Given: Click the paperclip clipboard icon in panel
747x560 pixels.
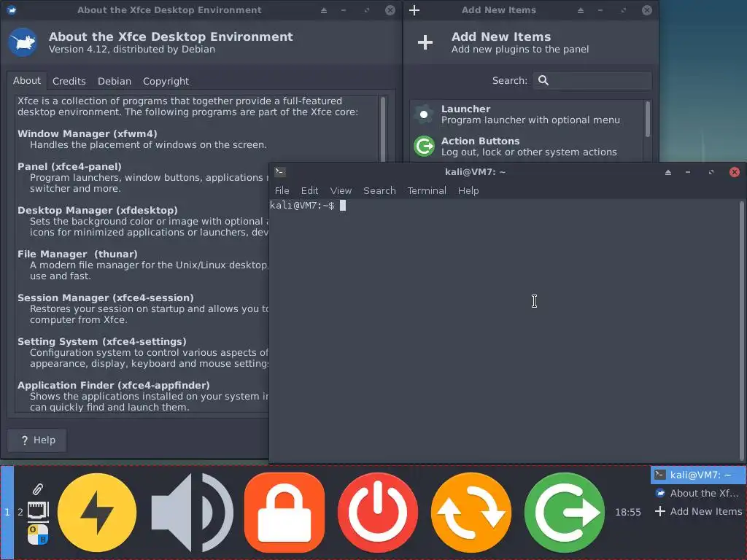Looking at the screenshot, I should click(x=38, y=489).
